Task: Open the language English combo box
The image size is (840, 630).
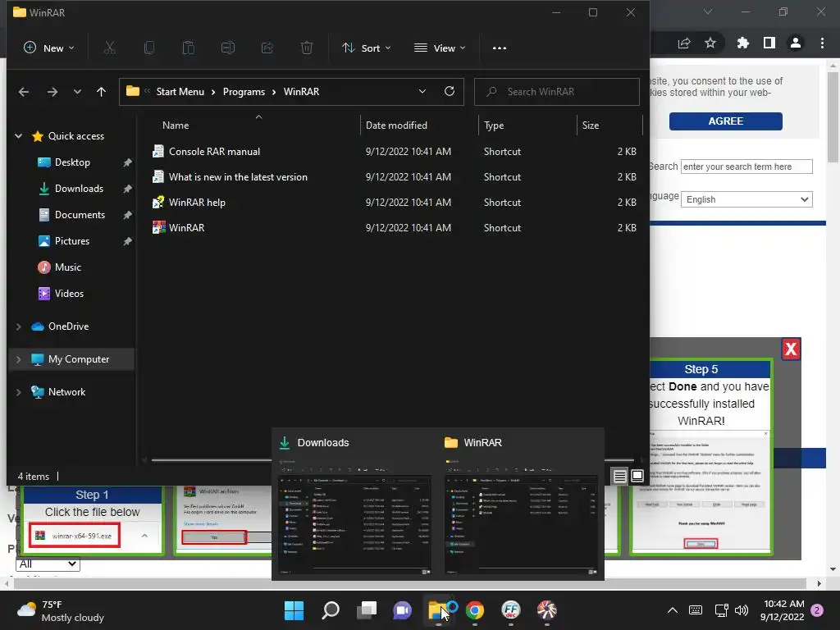Action: click(x=746, y=199)
